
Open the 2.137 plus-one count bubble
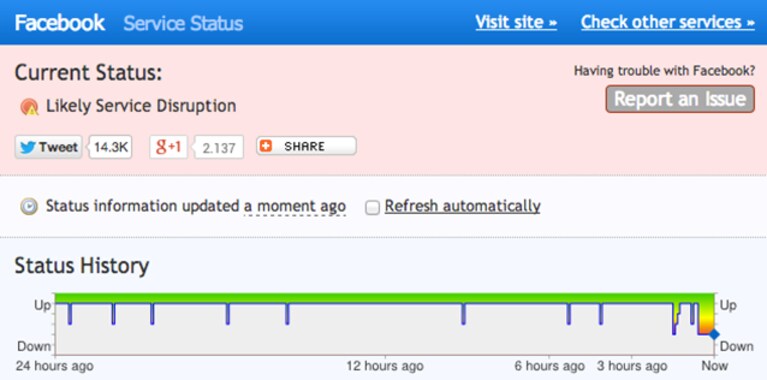click(219, 147)
